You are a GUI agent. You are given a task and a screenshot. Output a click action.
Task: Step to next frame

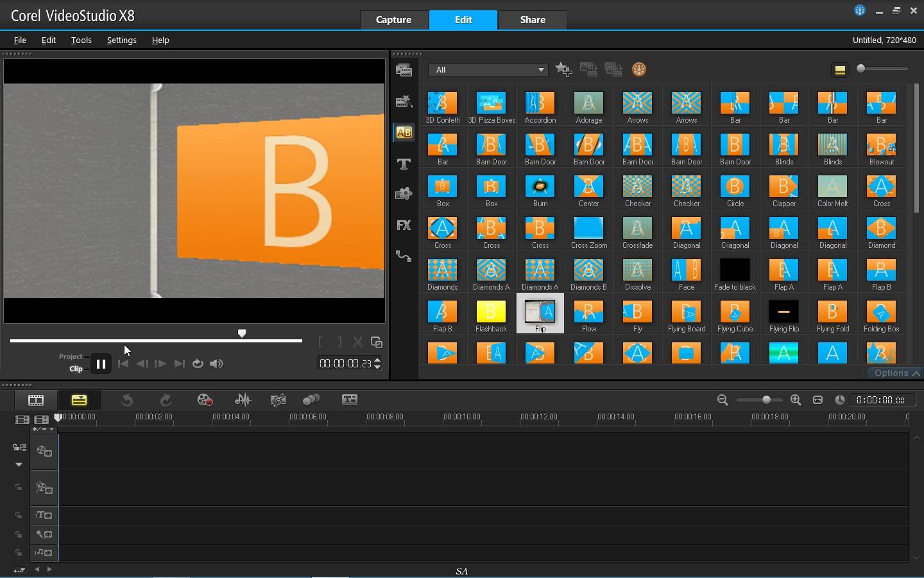click(x=160, y=363)
